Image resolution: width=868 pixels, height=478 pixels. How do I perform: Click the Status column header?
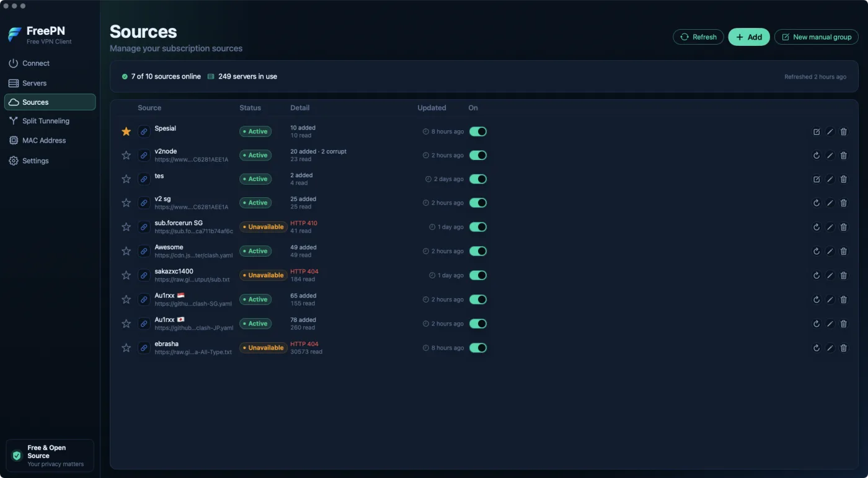[x=250, y=108]
